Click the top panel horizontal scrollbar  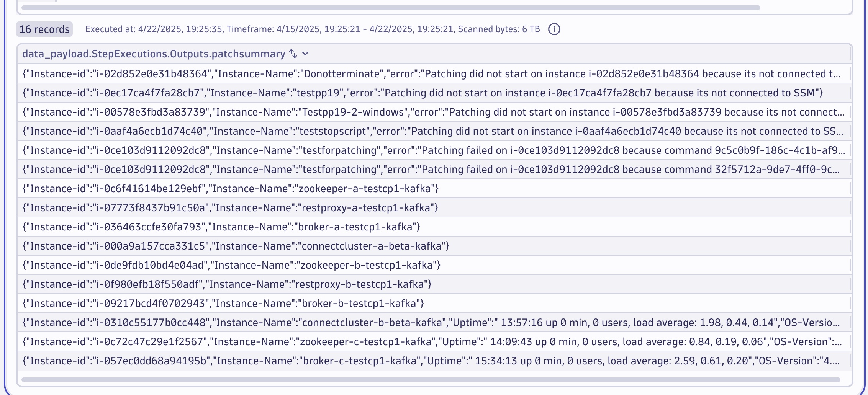(x=391, y=8)
